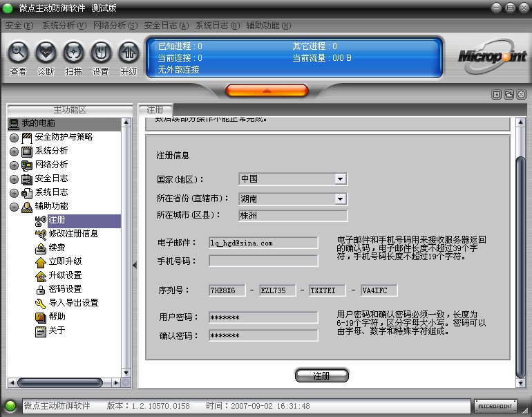This screenshot has height=417, width=532.
Task: Select the 注册 key icon in tree
Action: (x=41, y=221)
